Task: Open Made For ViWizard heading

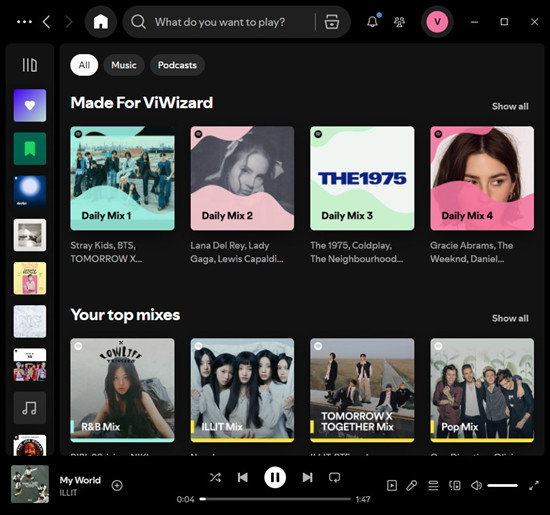Action: pos(141,103)
